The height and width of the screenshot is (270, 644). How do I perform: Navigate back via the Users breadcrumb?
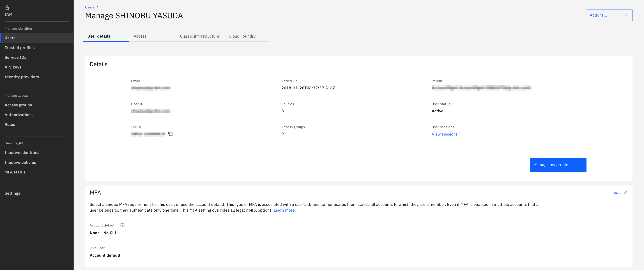tap(89, 7)
